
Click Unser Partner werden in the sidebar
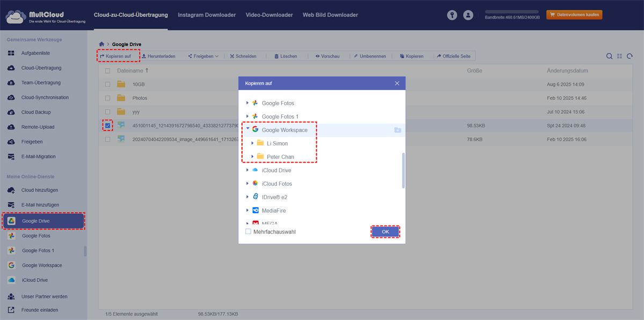(x=43, y=296)
